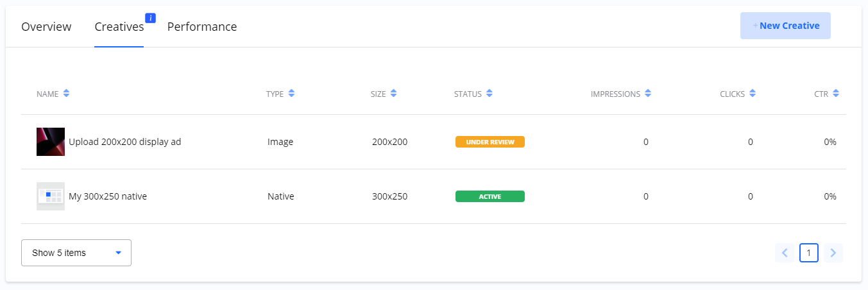
Task: Select the Creatives tab
Action: pyautogui.click(x=119, y=27)
